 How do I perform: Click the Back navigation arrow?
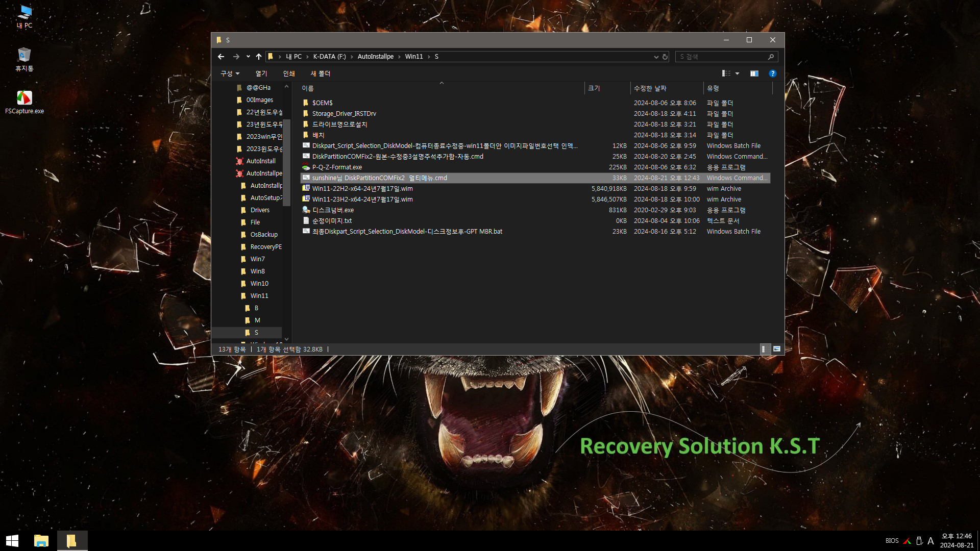point(221,57)
